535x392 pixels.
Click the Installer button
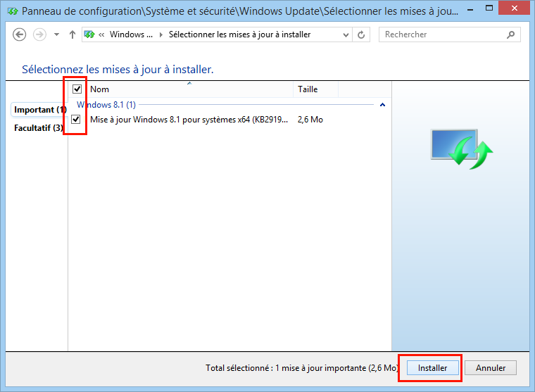point(432,368)
